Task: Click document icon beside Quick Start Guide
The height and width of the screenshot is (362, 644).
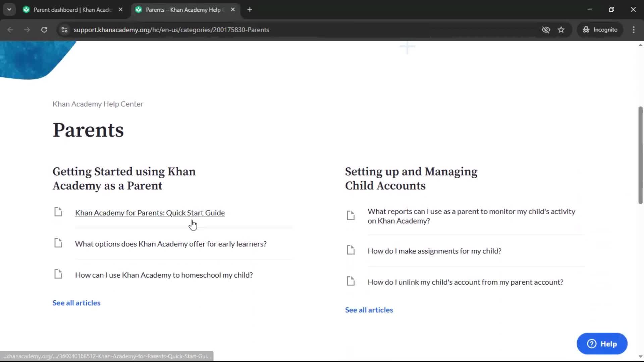Action: click(58, 212)
